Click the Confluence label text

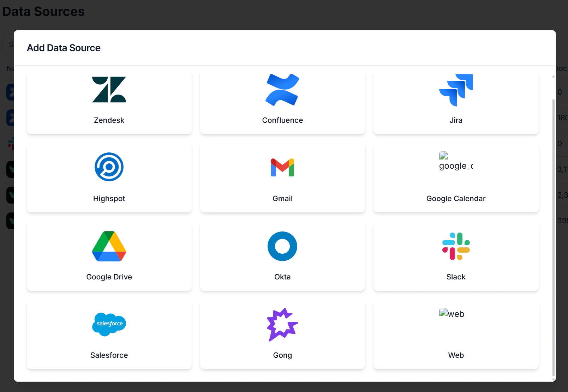[282, 120]
